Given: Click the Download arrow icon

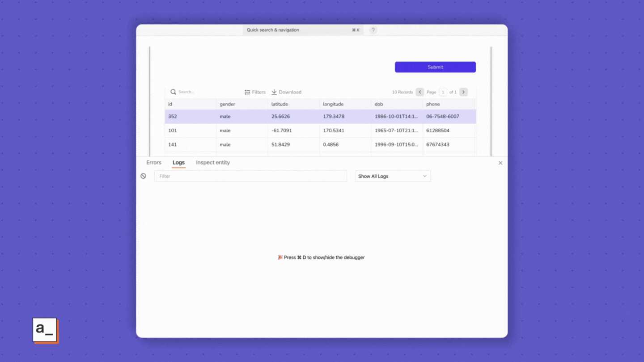Looking at the screenshot, I should [274, 92].
